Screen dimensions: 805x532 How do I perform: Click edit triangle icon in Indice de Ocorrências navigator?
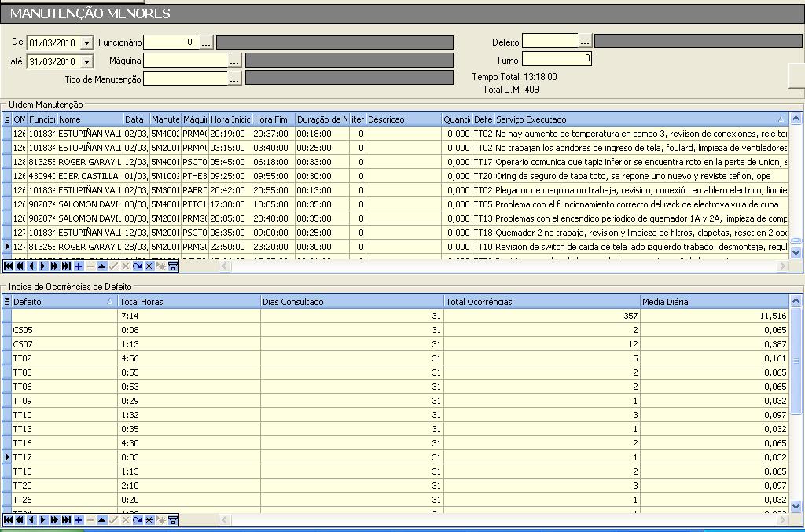click(102, 519)
